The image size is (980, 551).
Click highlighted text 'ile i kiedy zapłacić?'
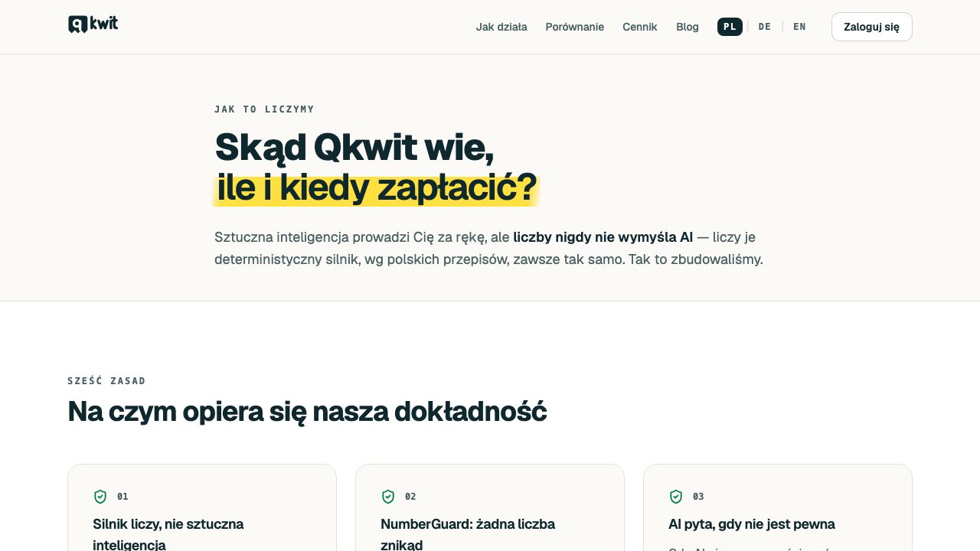point(377,189)
